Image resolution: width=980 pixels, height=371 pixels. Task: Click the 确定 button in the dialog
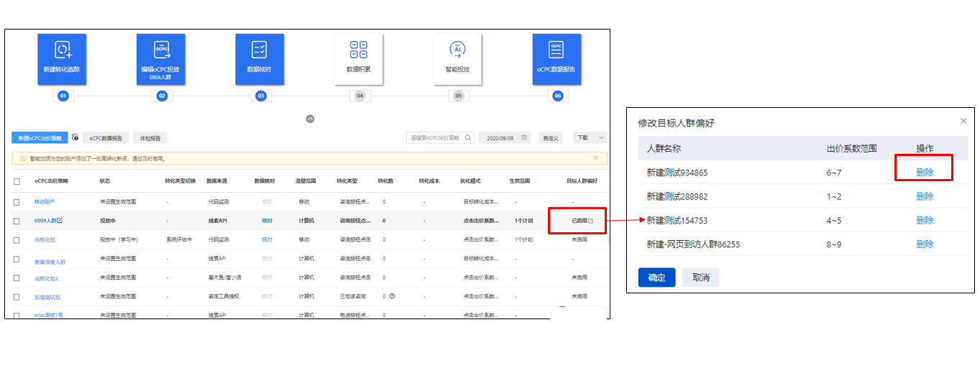click(x=656, y=278)
